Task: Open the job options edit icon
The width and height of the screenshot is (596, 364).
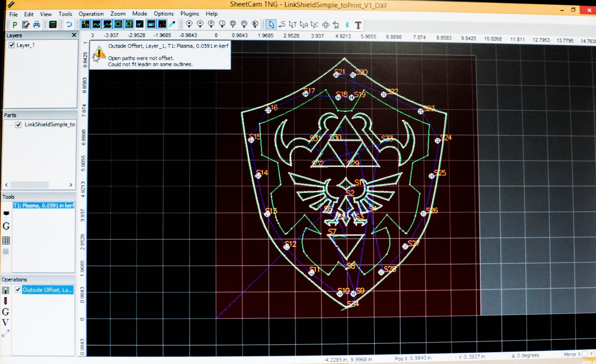Action: click(25, 24)
